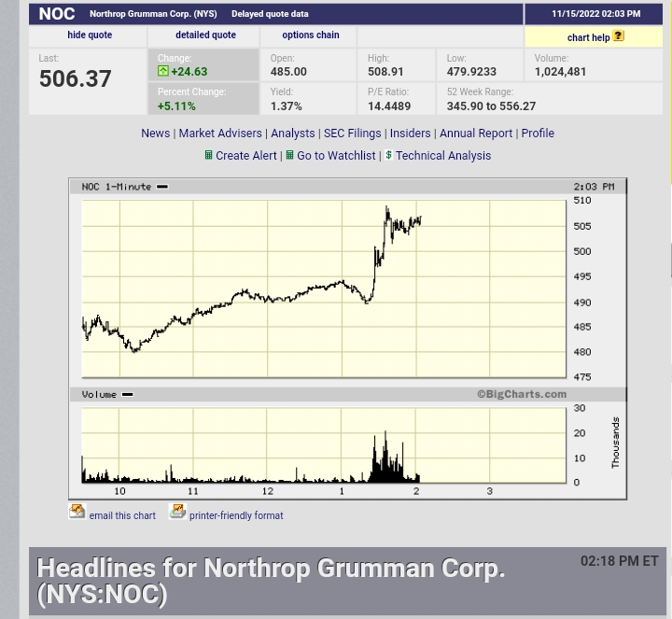Image resolution: width=672 pixels, height=619 pixels.
Task: Click Technical Analysis link
Action: click(x=443, y=155)
